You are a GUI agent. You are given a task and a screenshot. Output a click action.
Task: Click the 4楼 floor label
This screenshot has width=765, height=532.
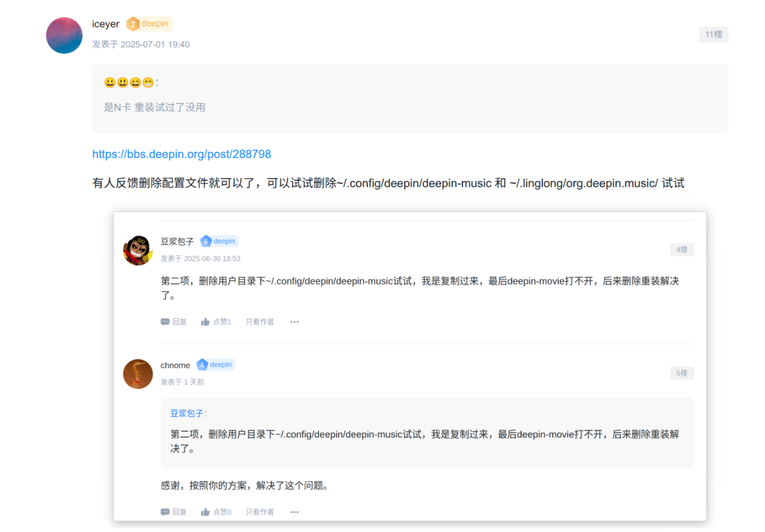tap(682, 250)
